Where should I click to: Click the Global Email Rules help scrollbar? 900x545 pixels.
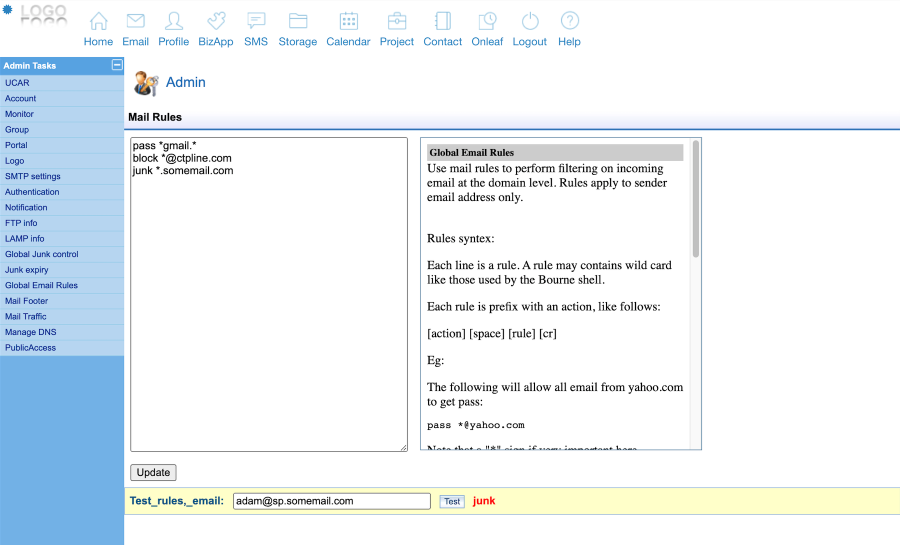click(x=695, y=200)
